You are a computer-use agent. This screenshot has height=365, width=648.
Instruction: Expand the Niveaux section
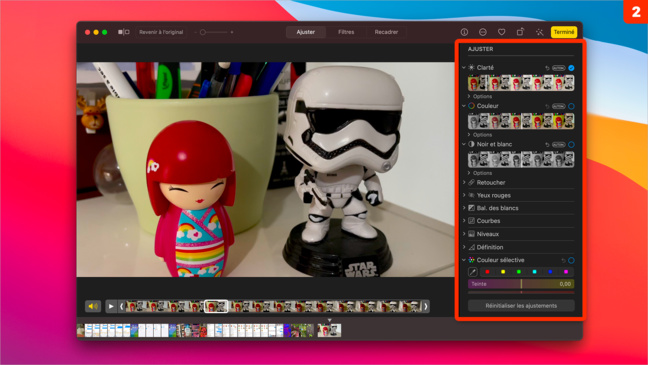[464, 234]
